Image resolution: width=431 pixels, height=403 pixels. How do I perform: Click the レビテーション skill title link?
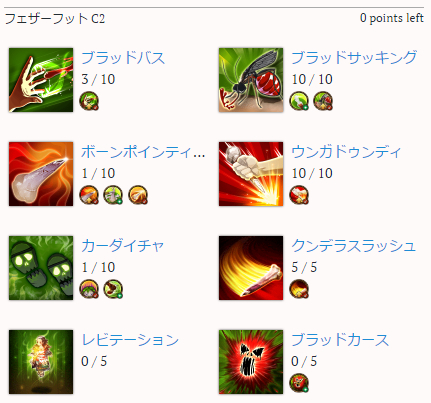click(x=130, y=340)
